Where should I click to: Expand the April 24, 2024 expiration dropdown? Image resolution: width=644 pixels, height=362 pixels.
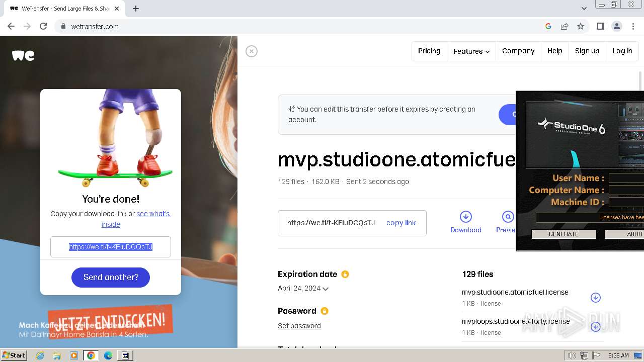point(303,289)
